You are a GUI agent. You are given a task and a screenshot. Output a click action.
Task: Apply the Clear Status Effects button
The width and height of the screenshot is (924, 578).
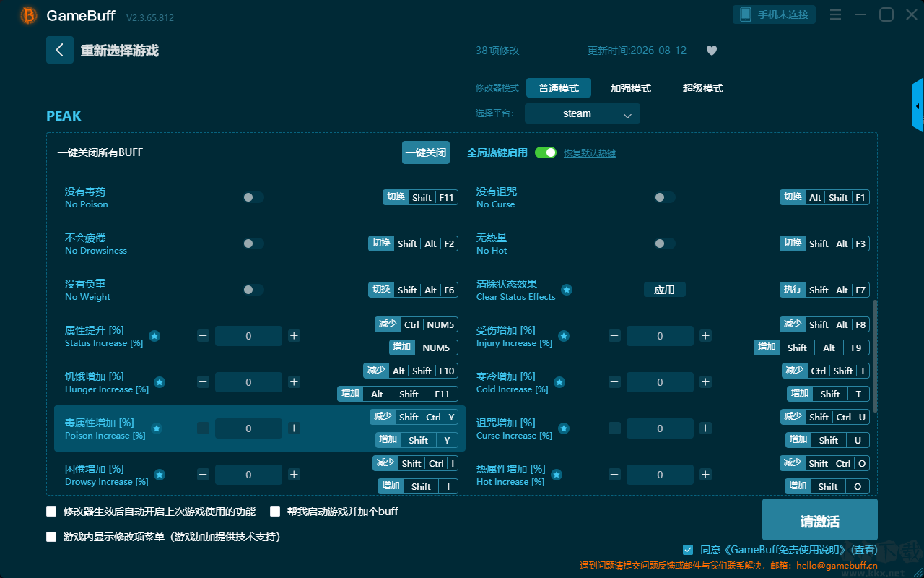click(664, 290)
